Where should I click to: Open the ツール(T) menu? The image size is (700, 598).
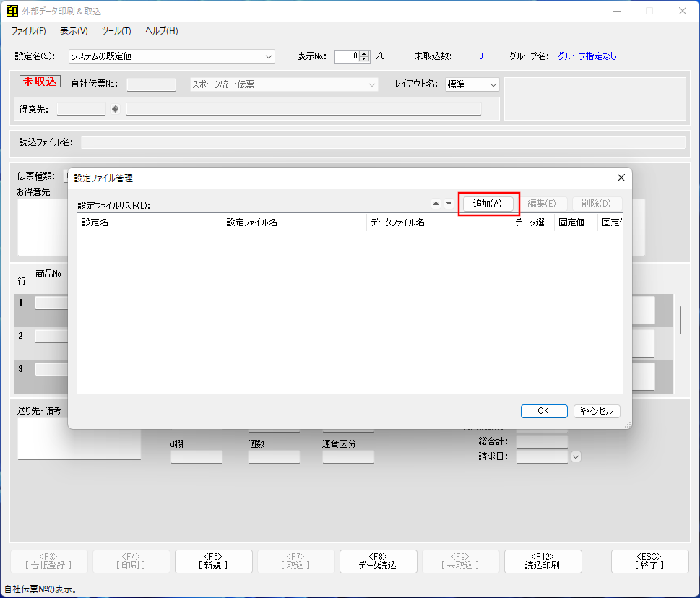(x=116, y=31)
